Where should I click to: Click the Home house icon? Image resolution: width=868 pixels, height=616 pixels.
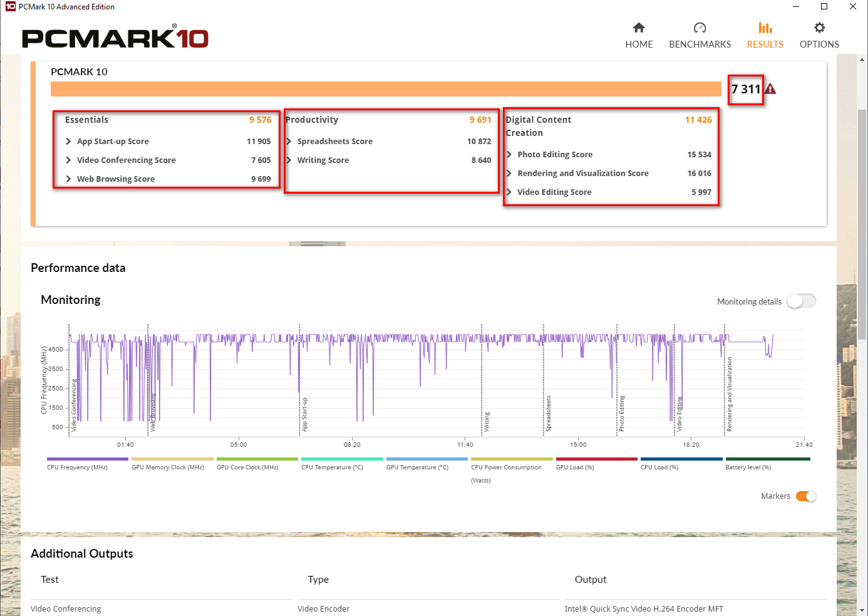[x=639, y=28]
